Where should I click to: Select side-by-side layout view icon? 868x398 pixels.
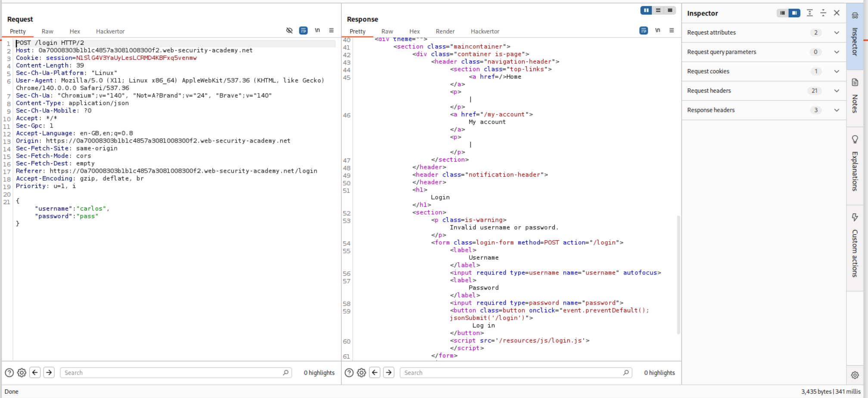pyautogui.click(x=646, y=10)
